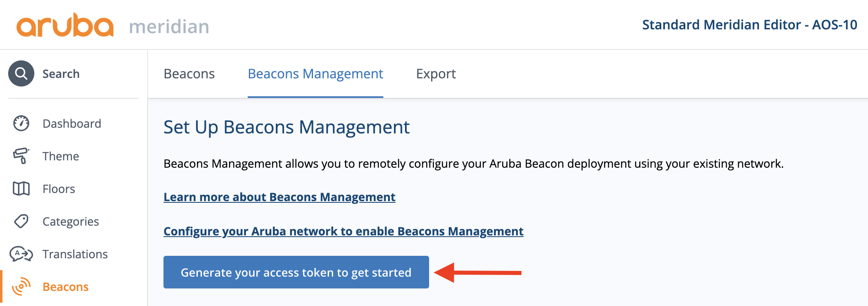Click the Theme paint roller icon
The height and width of the screenshot is (306, 868).
[x=21, y=156]
